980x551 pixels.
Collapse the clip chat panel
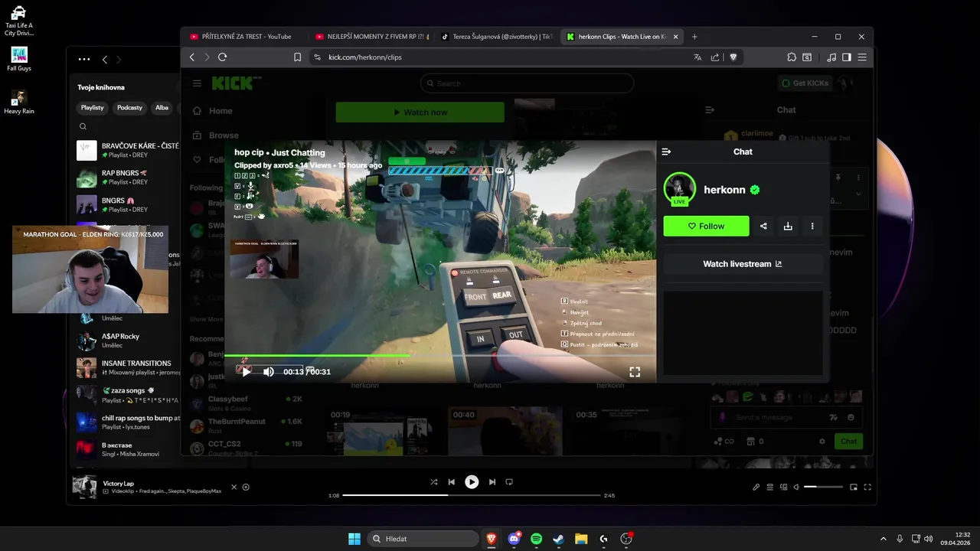click(x=666, y=152)
